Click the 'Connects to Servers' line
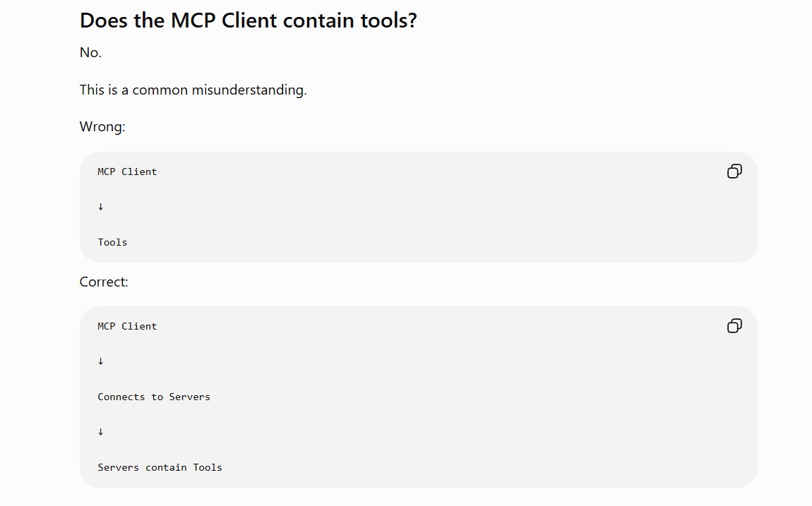 click(x=154, y=397)
